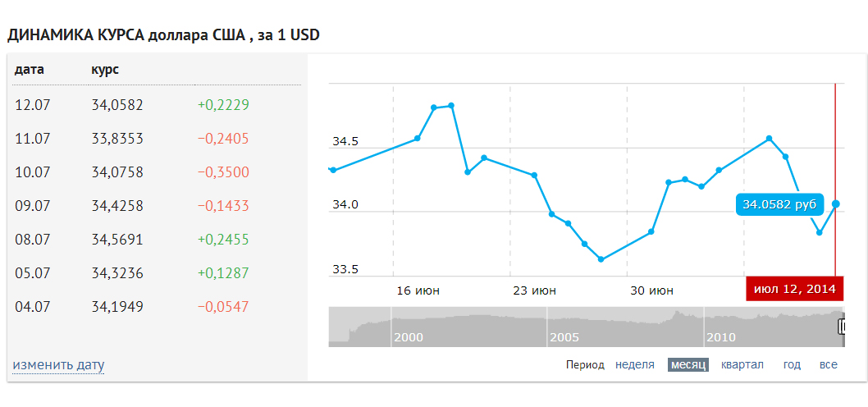Screen dimensions: 868x407
Task: Select the 12.07 row with rate 34,0582
Action: click(x=157, y=105)
